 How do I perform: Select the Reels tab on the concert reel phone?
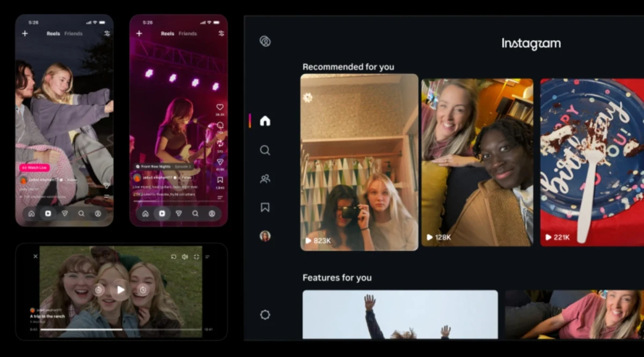pyautogui.click(x=167, y=33)
